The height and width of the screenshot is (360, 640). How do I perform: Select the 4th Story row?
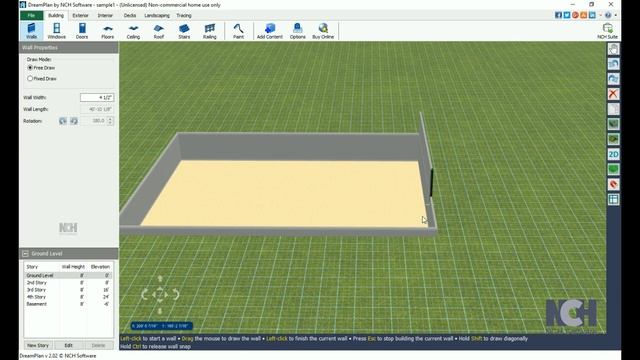[x=68, y=297]
